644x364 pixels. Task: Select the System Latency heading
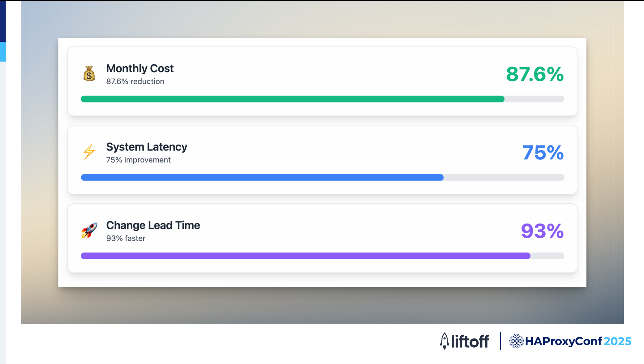coord(147,147)
